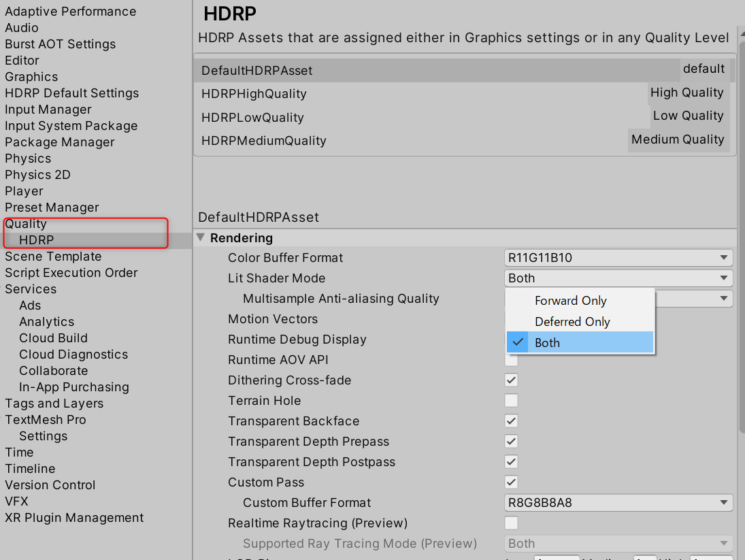The width and height of the screenshot is (745, 560).
Task: Select the DefaultHDRPAsset entry
Action: click(408, 69)
